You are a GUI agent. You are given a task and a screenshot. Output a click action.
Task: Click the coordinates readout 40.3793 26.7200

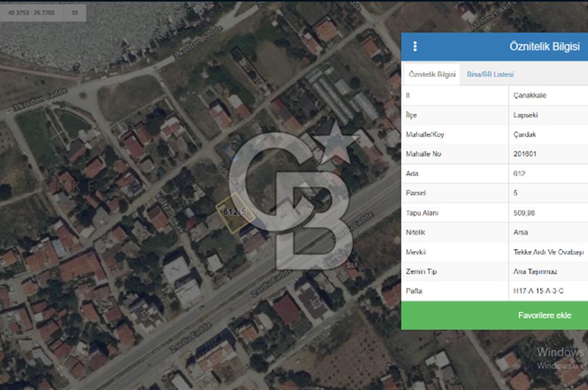(32, 13)
